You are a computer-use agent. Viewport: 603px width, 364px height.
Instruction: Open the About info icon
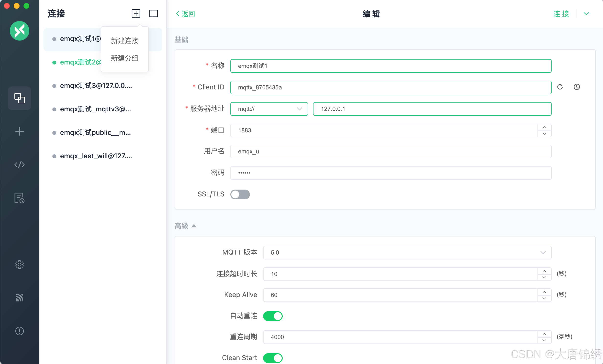click(19, 331)
